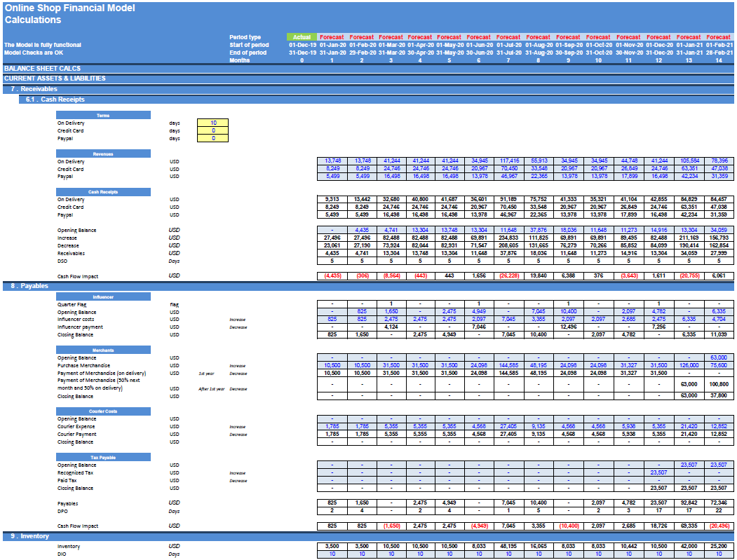This screenshot has height=560, width=737.
Task: Select the Terms table header
Action: coord(103,115)
